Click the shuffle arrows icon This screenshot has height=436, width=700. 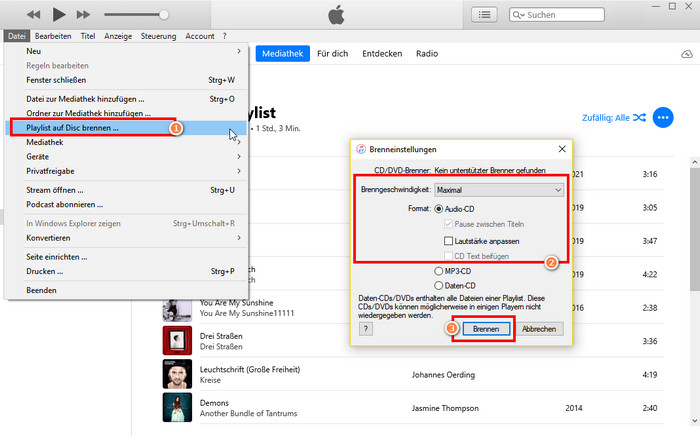tap(639, 118)
